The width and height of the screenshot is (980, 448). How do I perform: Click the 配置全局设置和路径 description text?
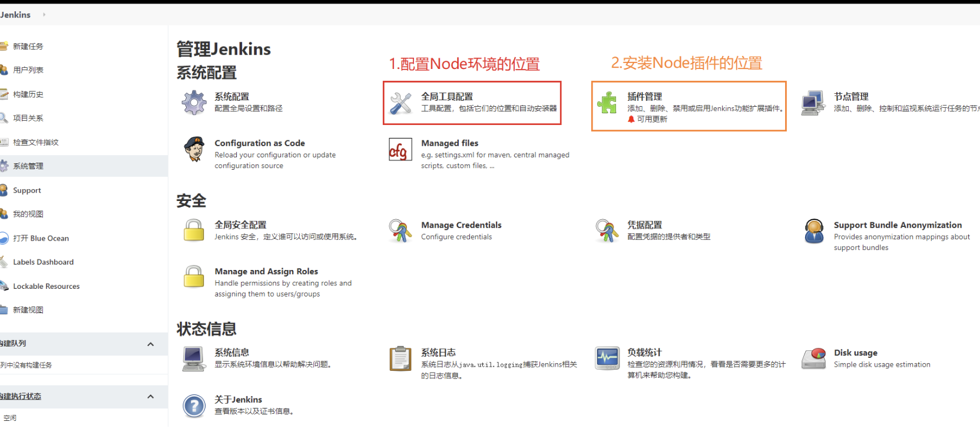249,108
